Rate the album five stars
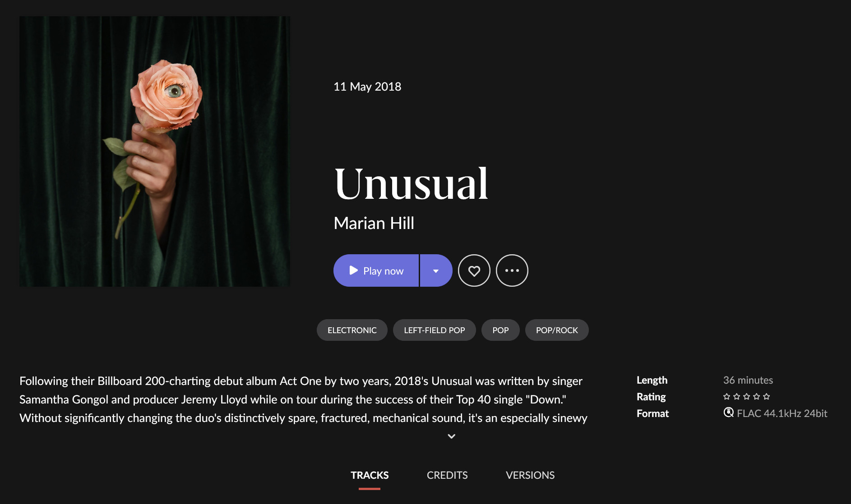 [766, 397]
